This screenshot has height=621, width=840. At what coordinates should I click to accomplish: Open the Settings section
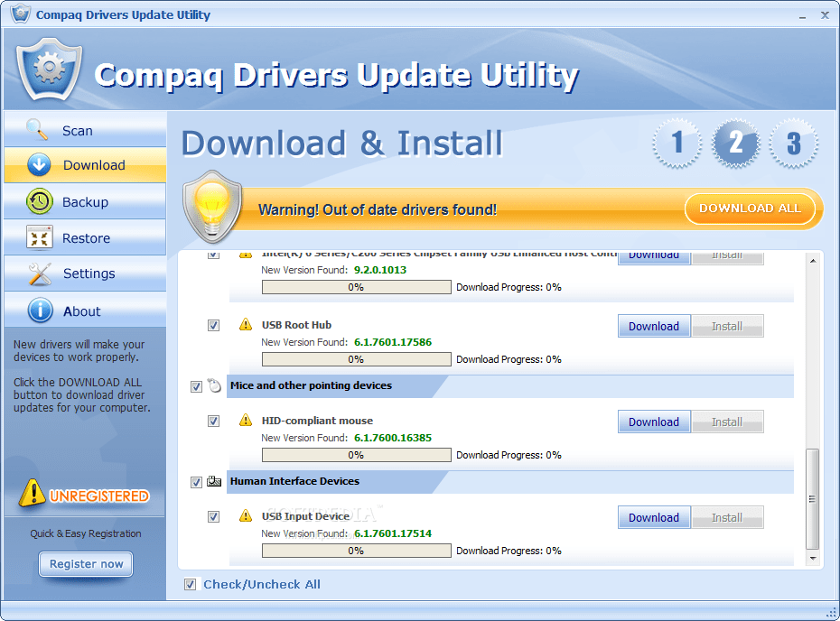click(x=85, y=273)
